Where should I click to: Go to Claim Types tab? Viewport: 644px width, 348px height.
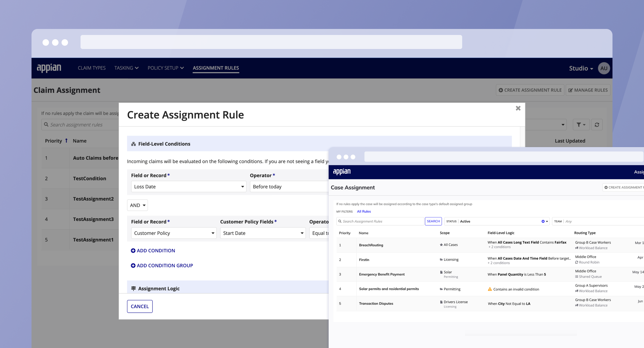point(92,68)
